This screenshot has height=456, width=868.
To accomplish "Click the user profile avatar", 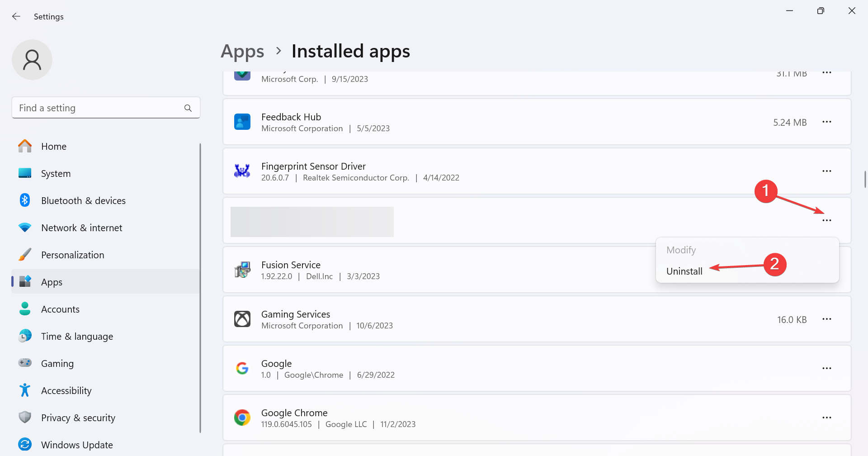I will pyautogui.click(x=32, y=60).
